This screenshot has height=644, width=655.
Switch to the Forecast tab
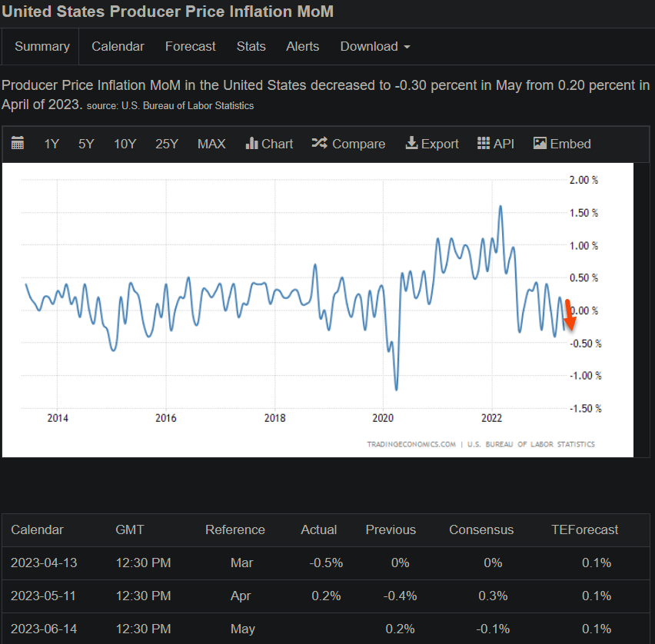tap(190, 46)
